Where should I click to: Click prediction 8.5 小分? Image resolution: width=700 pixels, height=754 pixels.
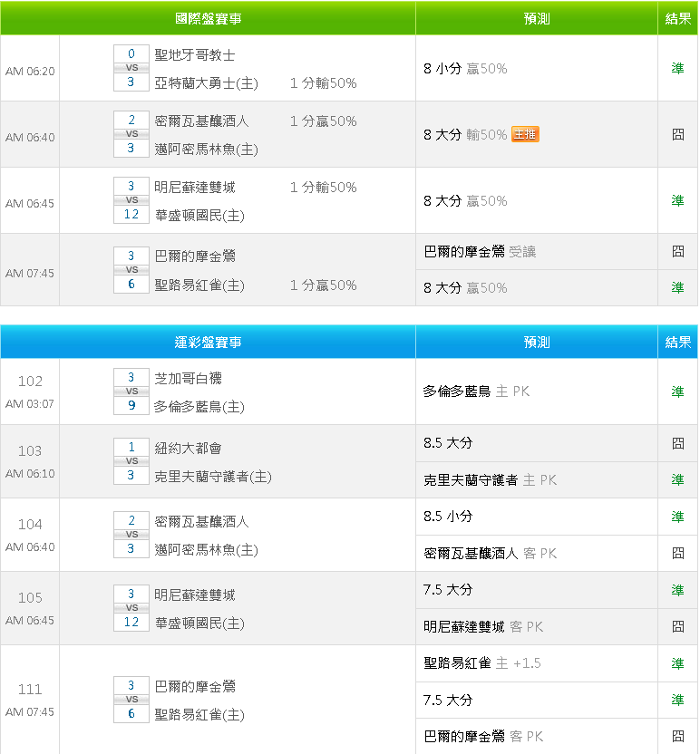pyautogui.click(x=448, y=517)
